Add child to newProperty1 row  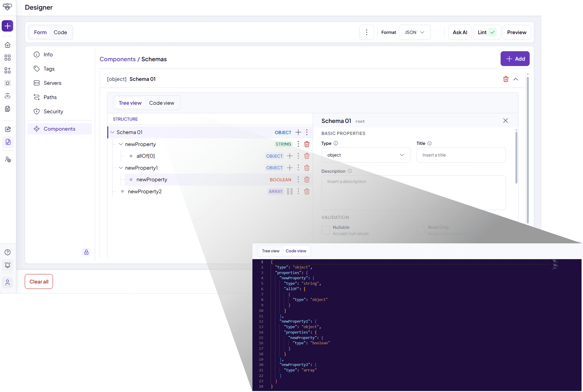click(290, 168)
